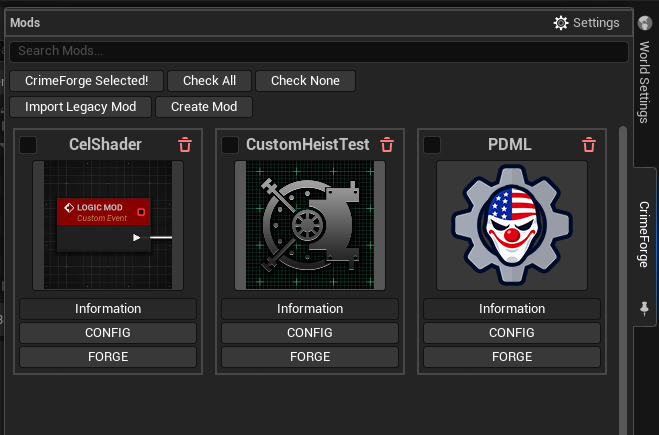Screen dimensions: 659x435
Task: Open Settings via the gear icon
Action: pyautogui.click(x=561, y=23)
